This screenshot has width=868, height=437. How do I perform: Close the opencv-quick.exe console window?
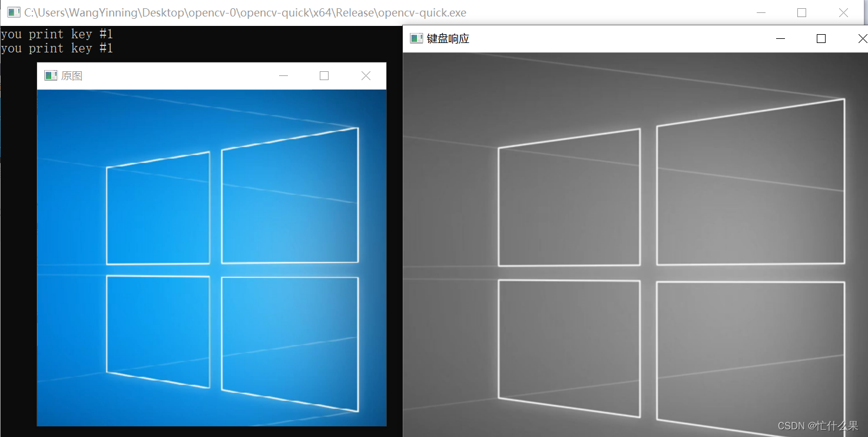click(843, 12)
